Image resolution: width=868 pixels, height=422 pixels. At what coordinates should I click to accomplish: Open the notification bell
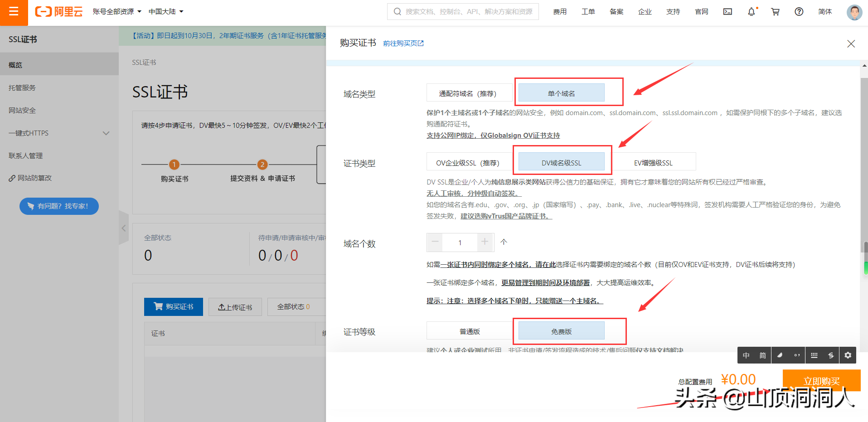point(751,11)
